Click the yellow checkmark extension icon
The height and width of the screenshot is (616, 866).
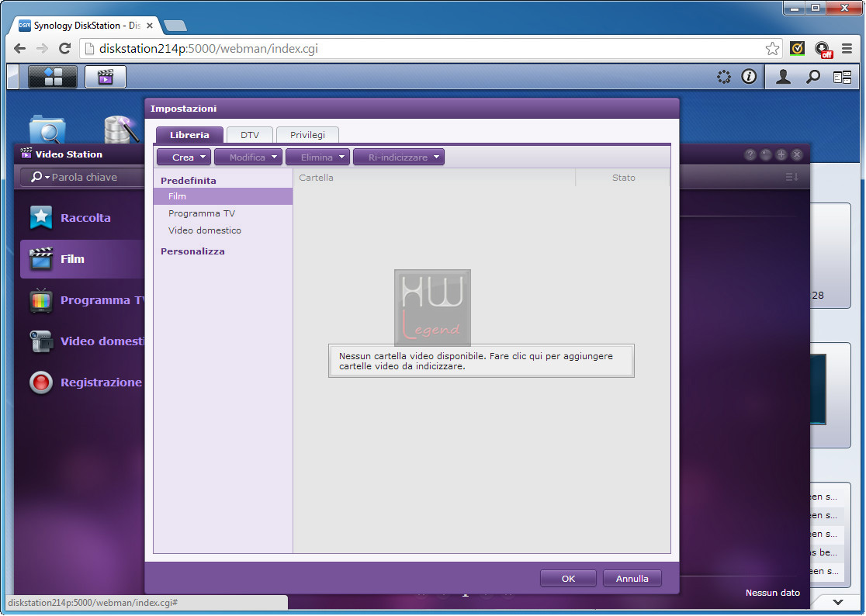[797, 49]
